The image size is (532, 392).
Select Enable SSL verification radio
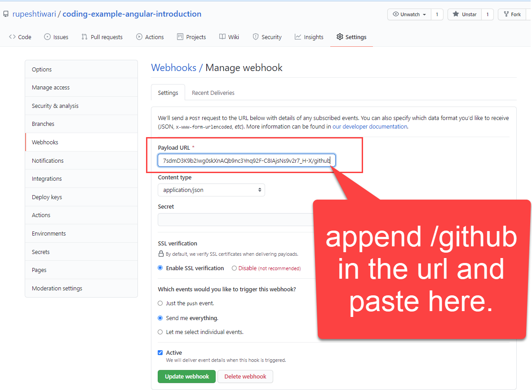click(160, 268)
